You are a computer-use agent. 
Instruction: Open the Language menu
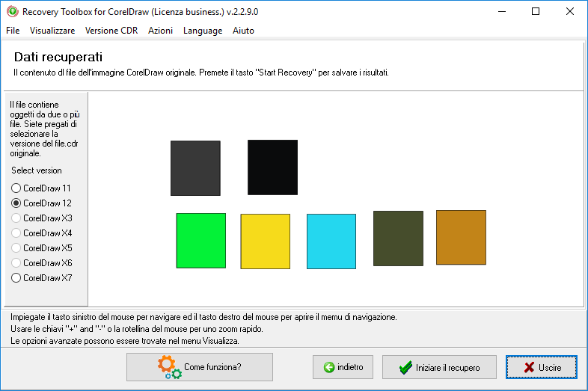[x=203, y=31]
